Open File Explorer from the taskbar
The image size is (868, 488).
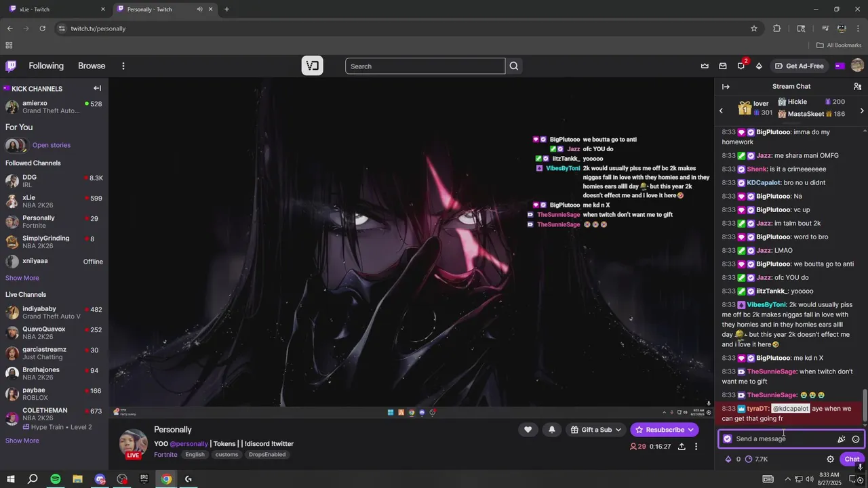[x=78, y=479]
